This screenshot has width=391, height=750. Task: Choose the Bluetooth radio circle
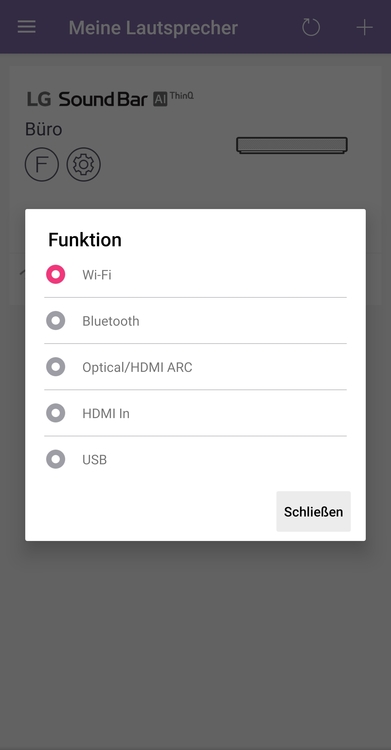pyautogui.click(x=56, y=321)
